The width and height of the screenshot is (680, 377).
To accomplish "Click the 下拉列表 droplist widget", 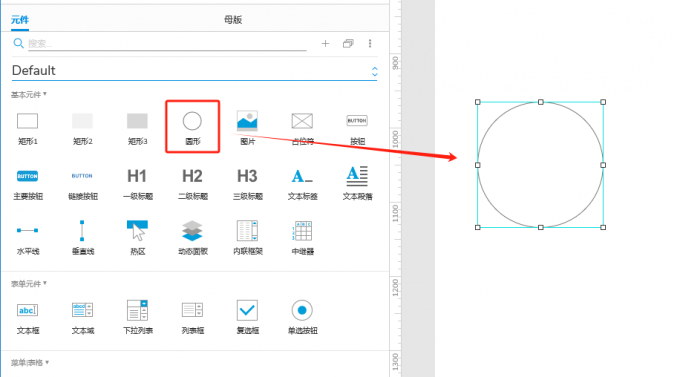I will tap(137, 317).
